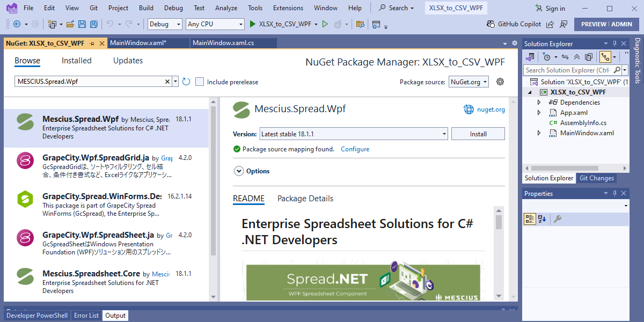
Task: Switch to the Updates tab
Action: pos(128,61)
